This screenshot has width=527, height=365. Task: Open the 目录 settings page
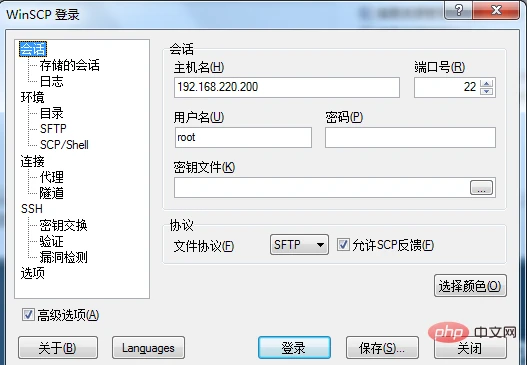51,113
